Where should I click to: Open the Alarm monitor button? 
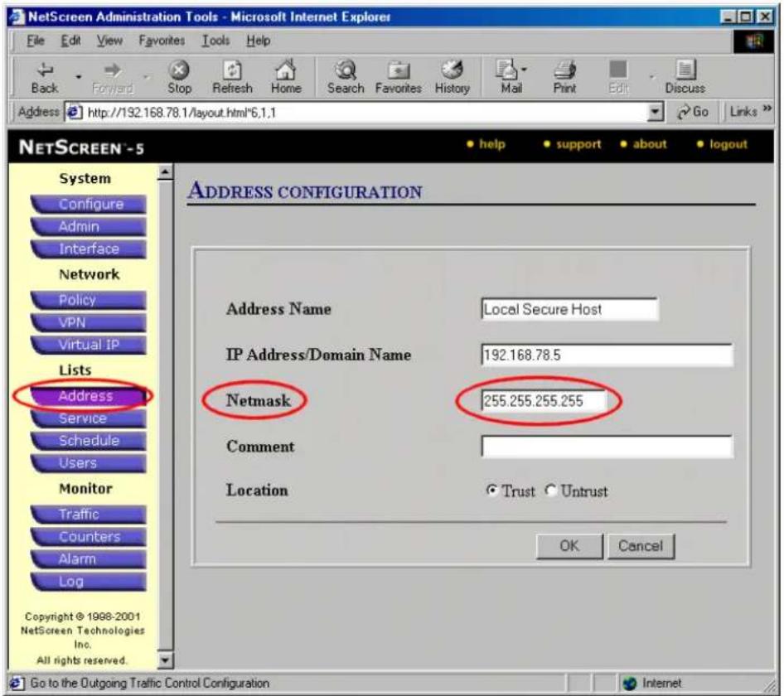pyautogui.click(x=90, y=559)
